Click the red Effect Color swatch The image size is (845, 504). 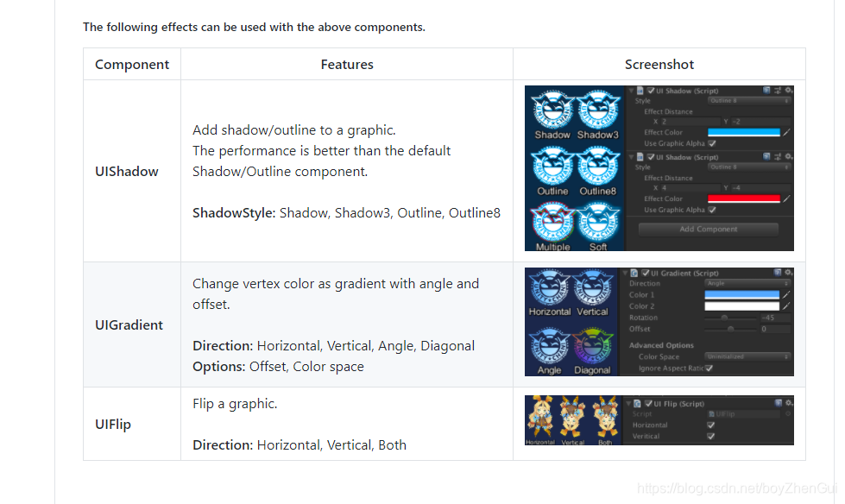coord(746,197)
